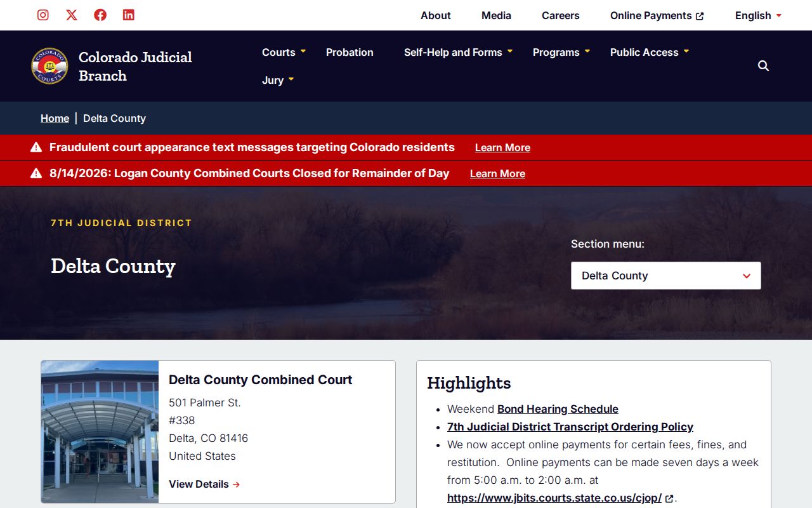The width and height of the screenshot is (812, 508).
Task: Open the Delta County section menu dropdown
Action: [x=666, y=276]
